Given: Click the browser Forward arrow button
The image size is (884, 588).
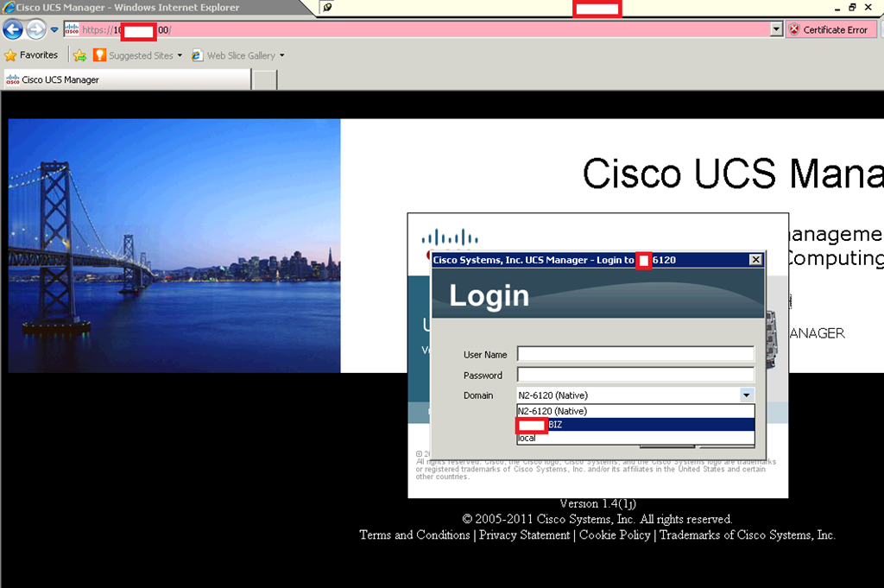Looking at the screenshot, I should coord(36,29).
